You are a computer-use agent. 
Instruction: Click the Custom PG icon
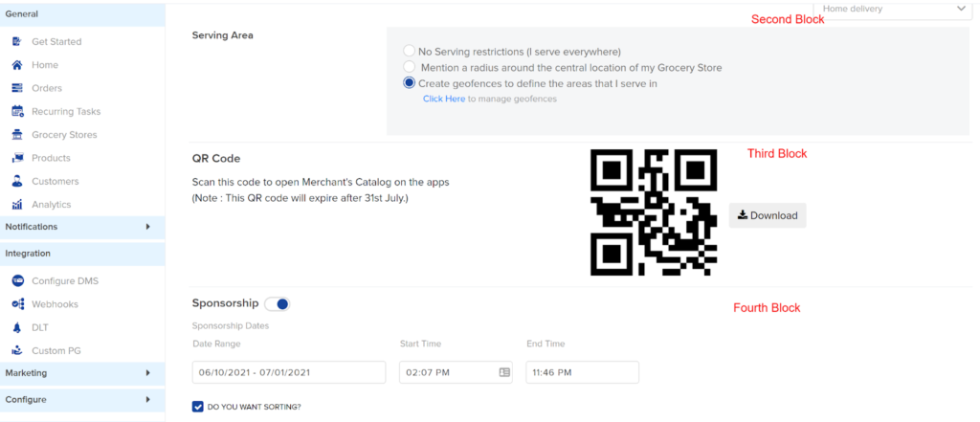(x=17, y=351)
